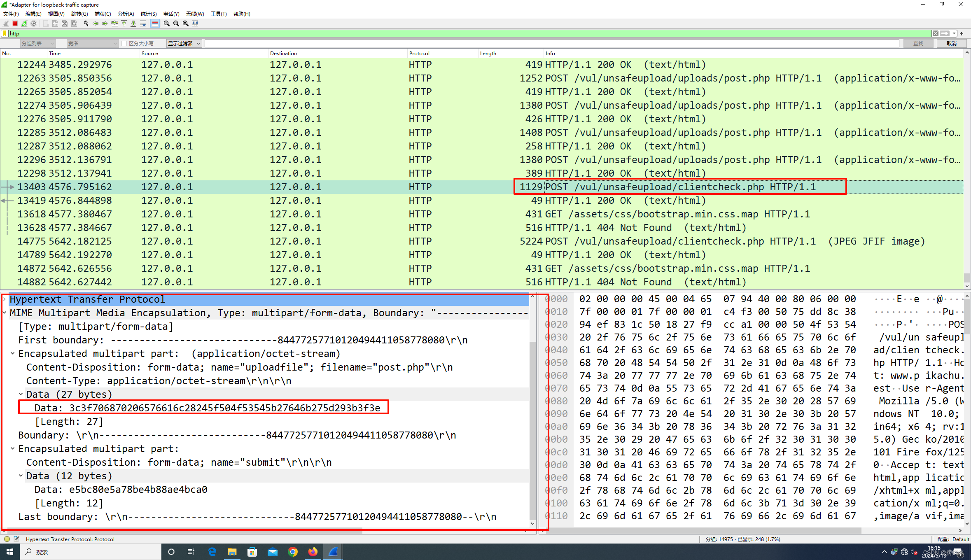Open the 宽窄 character width dropdown

[93, 44]
